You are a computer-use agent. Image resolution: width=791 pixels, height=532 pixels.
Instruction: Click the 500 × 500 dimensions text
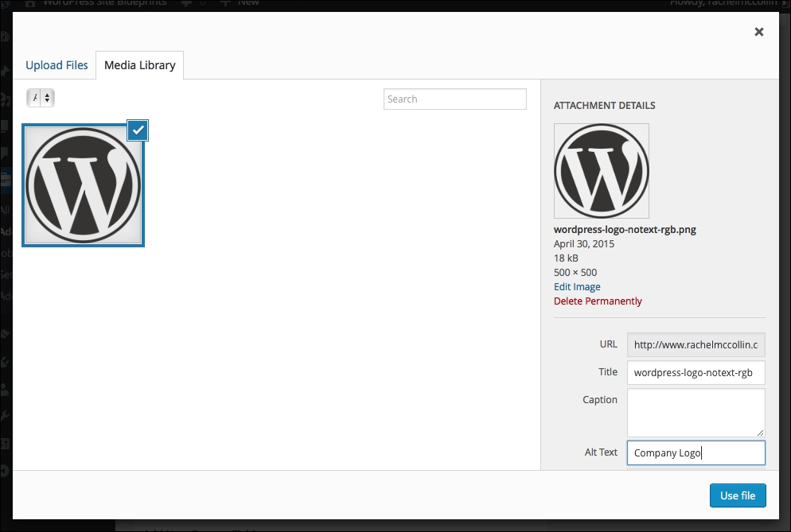575,272
